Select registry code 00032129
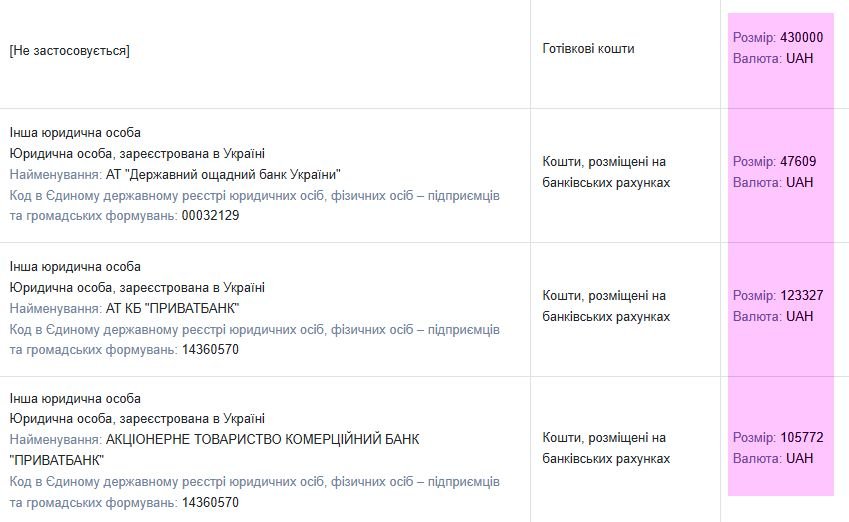849x522 pixels. point(210,216)
